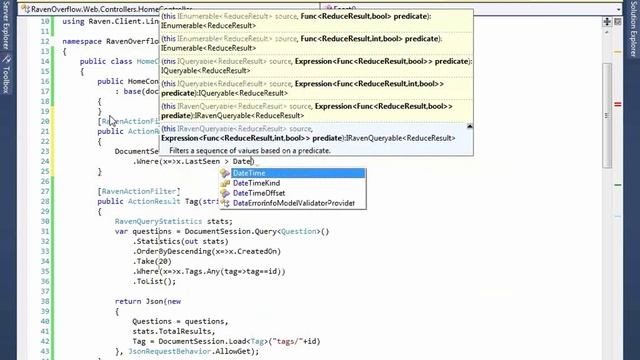Click 'stats.TotalResults,' on line 41
640x360 pixels.
coord(173,331)
